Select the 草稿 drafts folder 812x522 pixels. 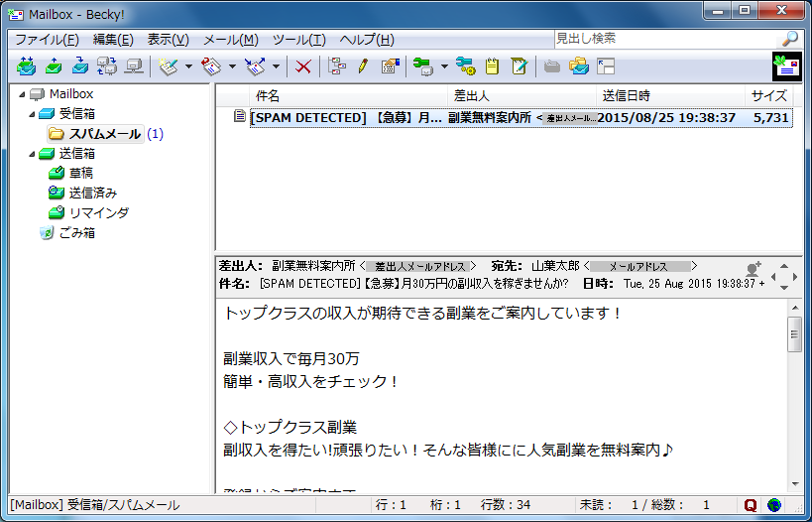click(81, 173)
